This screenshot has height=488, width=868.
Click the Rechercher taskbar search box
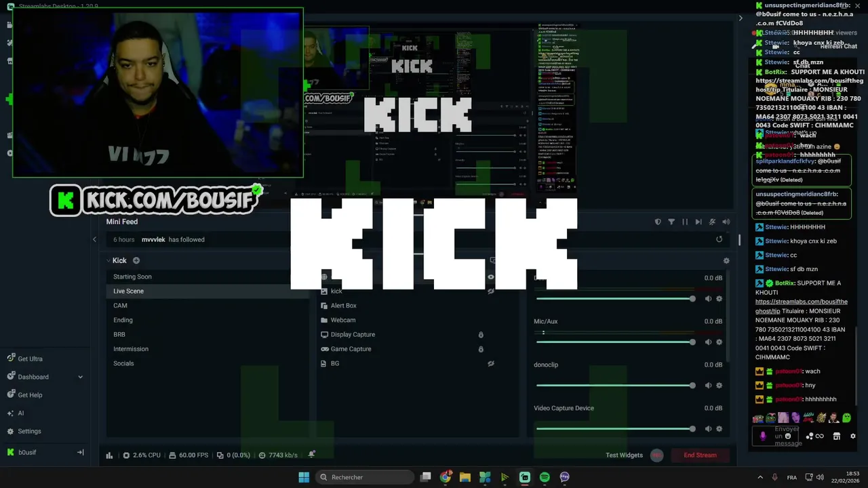pyautogui.click(x=366, y=477)
